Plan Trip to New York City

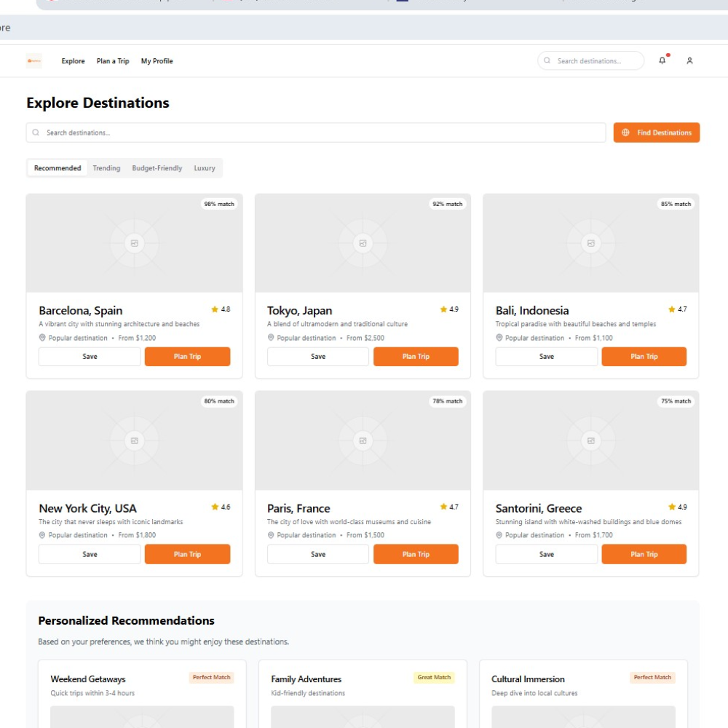pyautogui.click(x=187, y=554)
